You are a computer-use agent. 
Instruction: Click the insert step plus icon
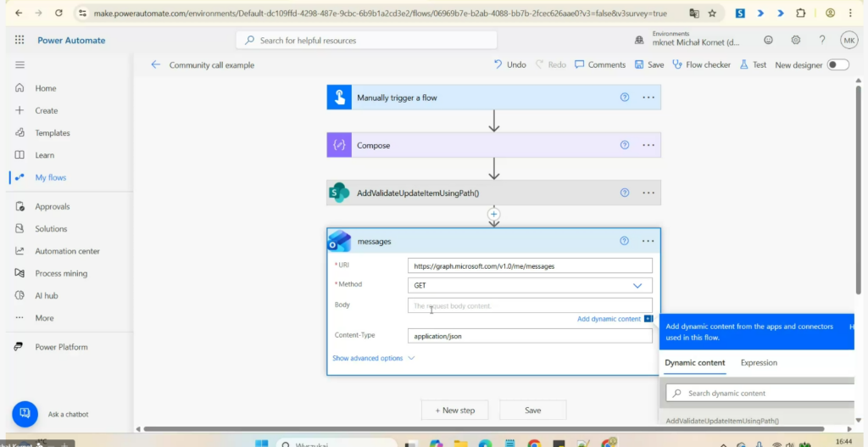494,215
